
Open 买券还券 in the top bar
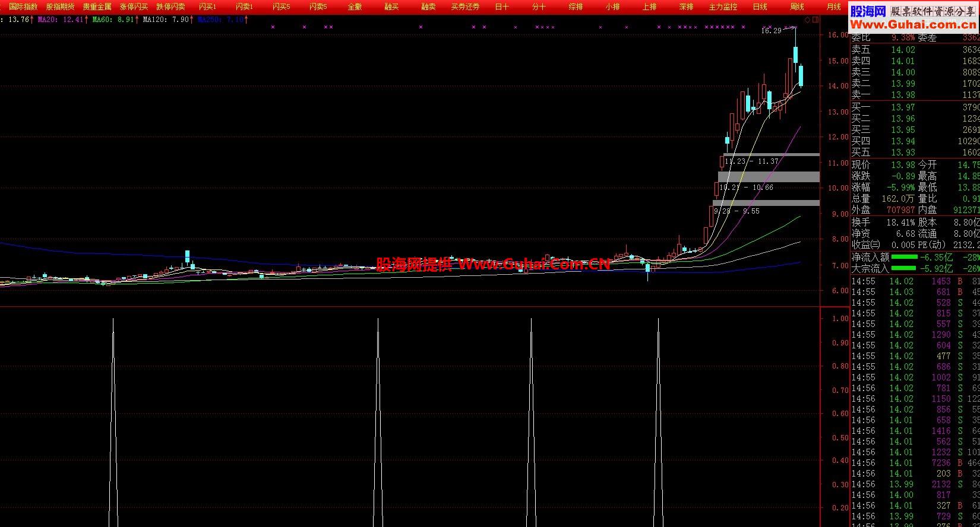coord(465,7)
